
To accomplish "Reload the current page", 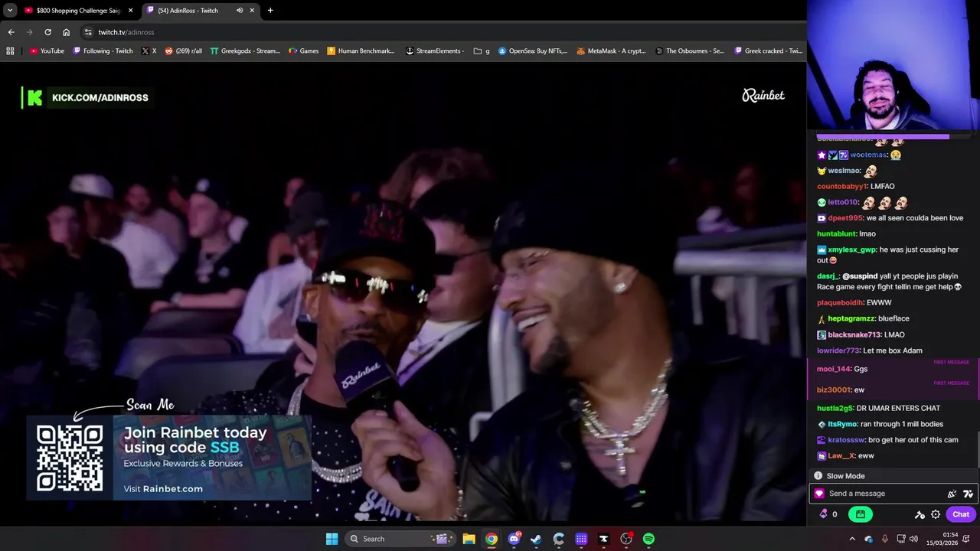I will (x=47, y=32).
